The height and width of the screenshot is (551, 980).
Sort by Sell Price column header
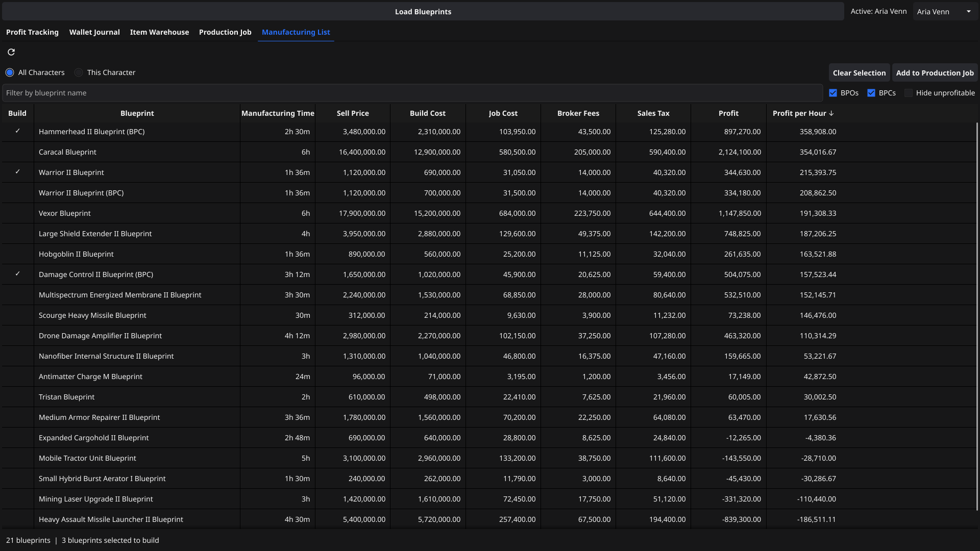353,113
